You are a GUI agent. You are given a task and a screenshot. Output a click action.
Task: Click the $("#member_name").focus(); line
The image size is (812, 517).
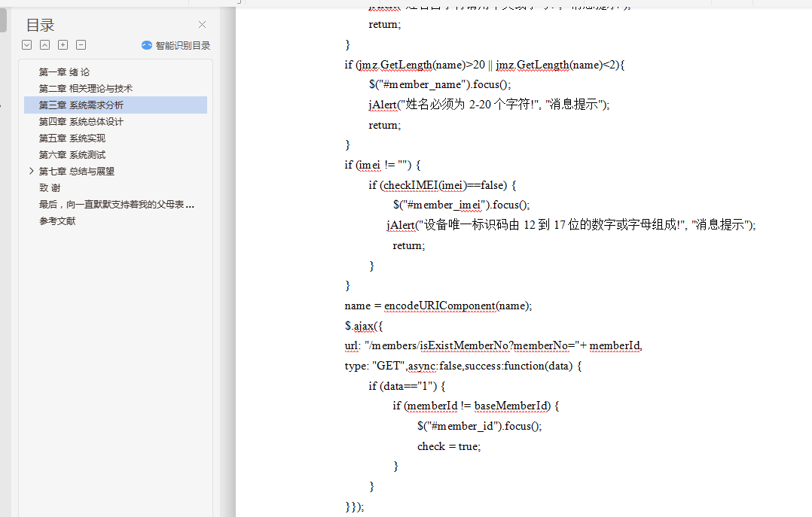tap(440, 84)
